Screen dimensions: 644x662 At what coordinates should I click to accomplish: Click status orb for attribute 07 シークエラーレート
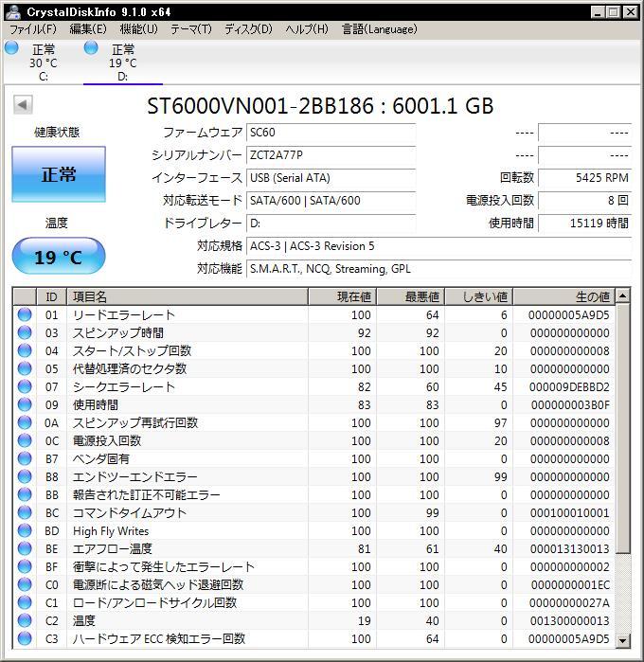[25, 386]
